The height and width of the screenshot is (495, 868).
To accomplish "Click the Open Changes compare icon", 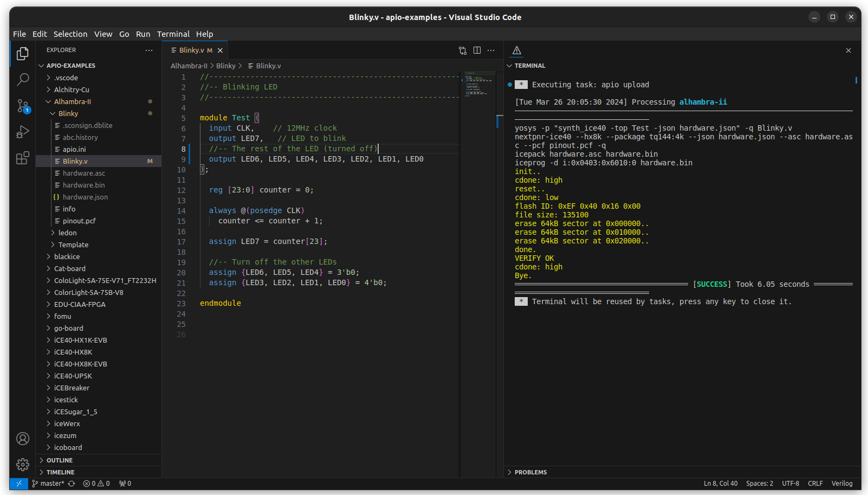I will coord(463,50).
